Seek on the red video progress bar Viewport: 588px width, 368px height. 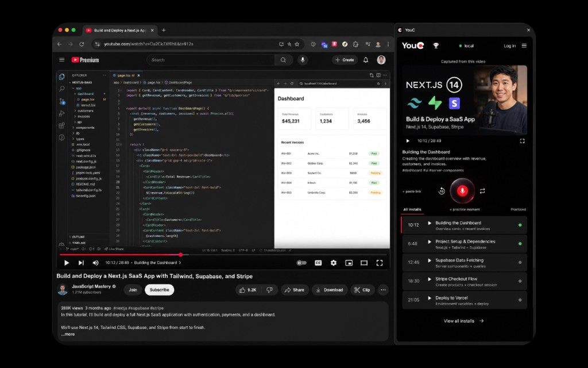click(225, 255)
